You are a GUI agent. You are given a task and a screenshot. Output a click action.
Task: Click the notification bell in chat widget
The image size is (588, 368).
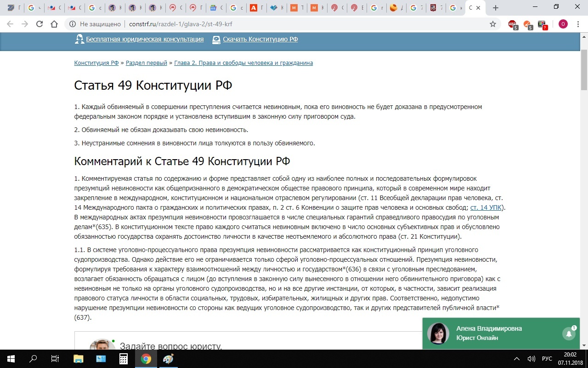(569, 333)
